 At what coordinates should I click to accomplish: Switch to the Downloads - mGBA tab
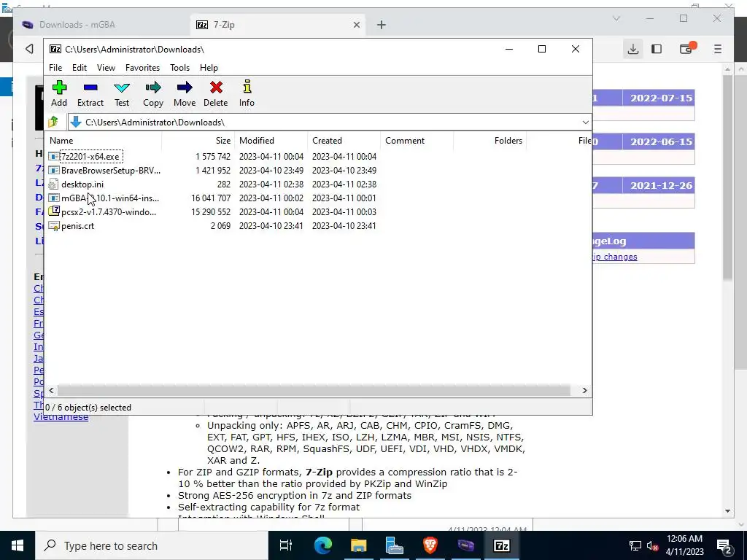[102, 25]
